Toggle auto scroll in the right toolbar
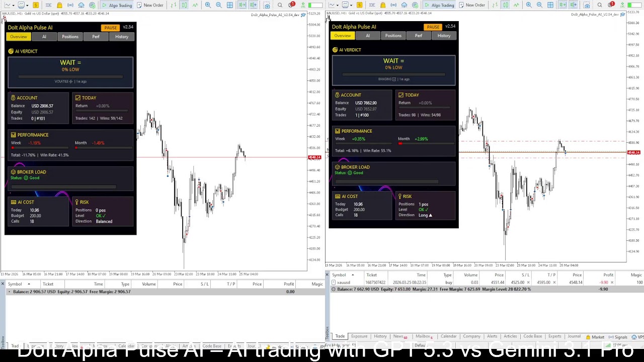The width and height of the screenshot is (644, 362). [x=562, y=5]
